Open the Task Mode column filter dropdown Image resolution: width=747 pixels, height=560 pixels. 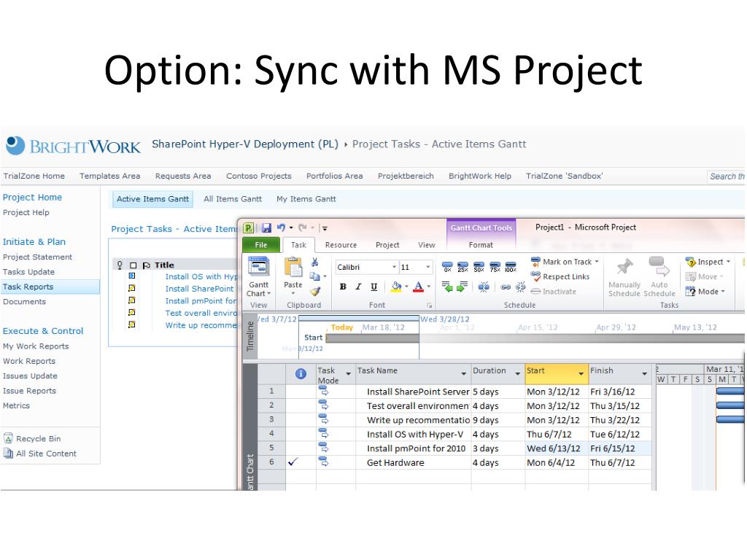[348, 374]
